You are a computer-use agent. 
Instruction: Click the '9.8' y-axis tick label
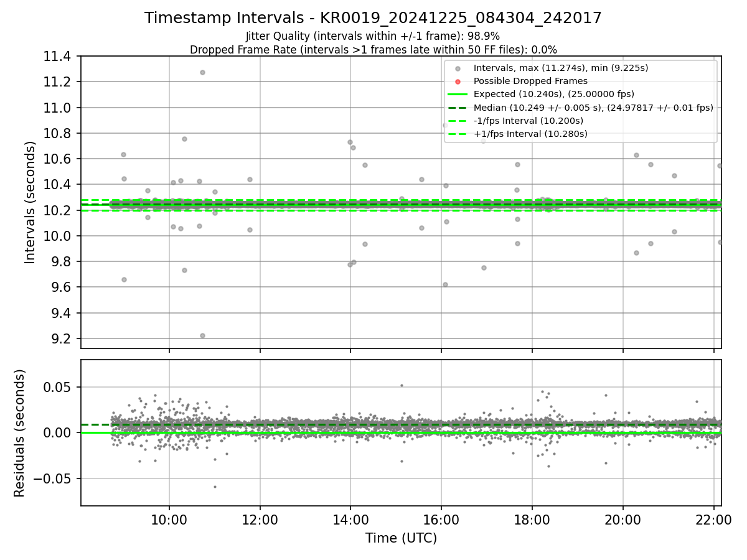click(x=62, y=261)
